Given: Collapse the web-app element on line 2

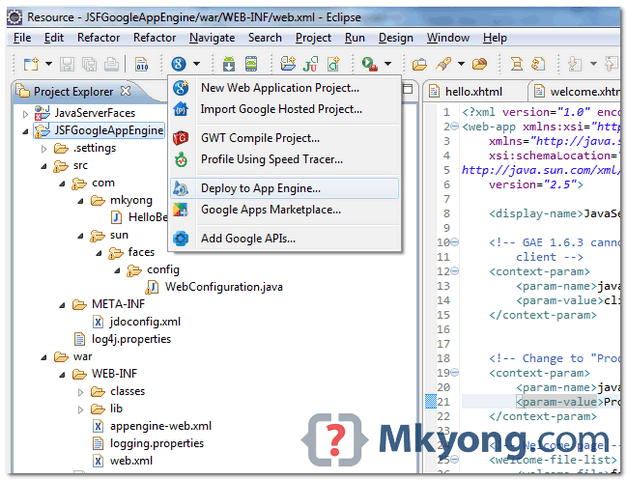Looking at the screenshot, I should [x=455, y=127].
